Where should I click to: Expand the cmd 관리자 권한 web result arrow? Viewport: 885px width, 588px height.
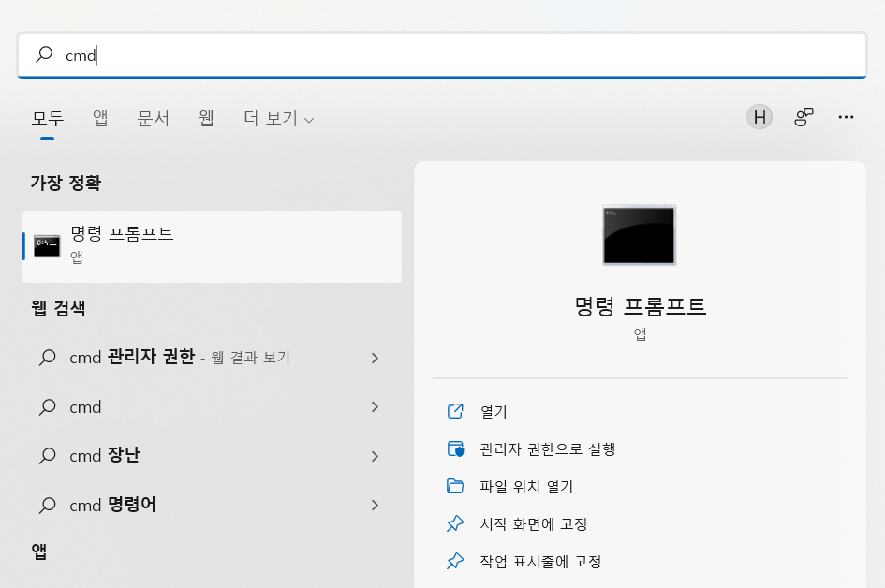pyautogui.click(x=375, y=358)
